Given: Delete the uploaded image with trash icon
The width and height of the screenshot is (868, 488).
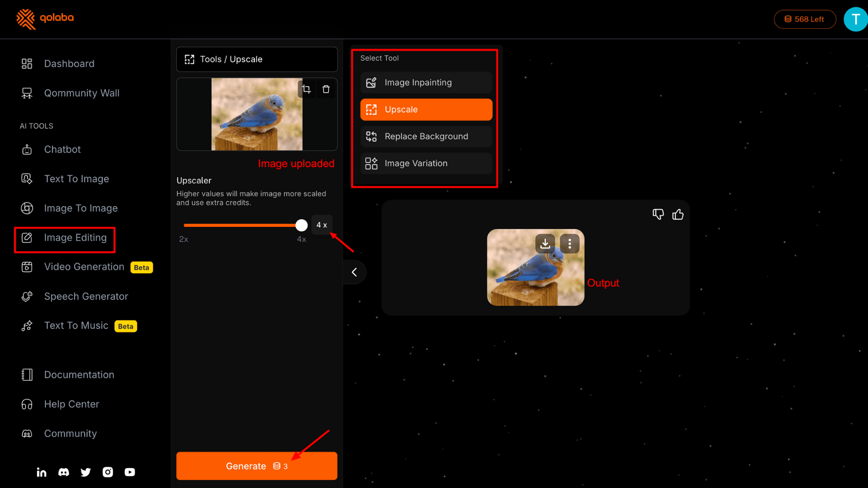Looking at the screenshot, I should 326,89.
